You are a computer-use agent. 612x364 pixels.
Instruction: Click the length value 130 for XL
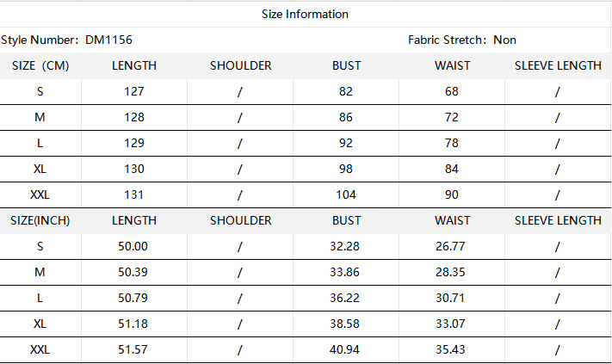133,169
